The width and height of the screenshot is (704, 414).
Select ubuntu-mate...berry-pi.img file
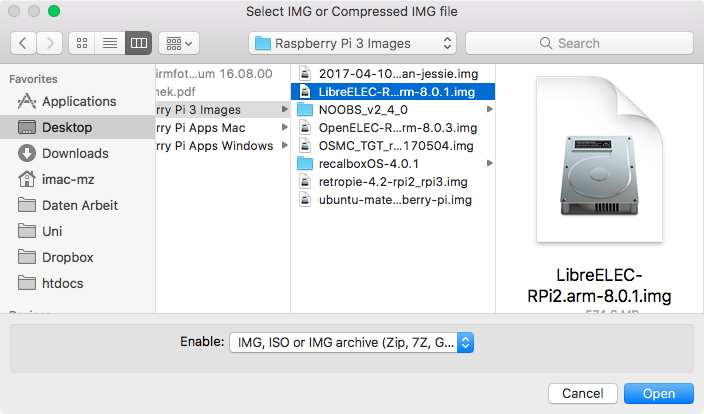click(393, 199)
